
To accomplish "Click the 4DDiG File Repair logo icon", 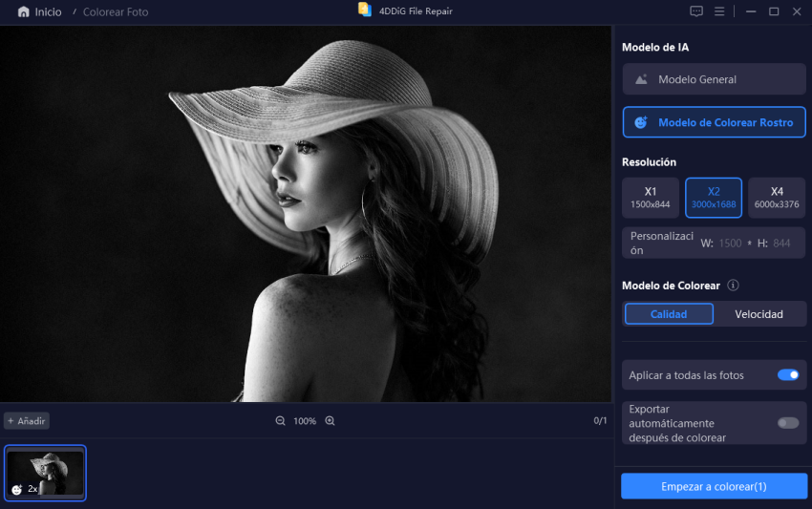I will [x=365, y=10].
